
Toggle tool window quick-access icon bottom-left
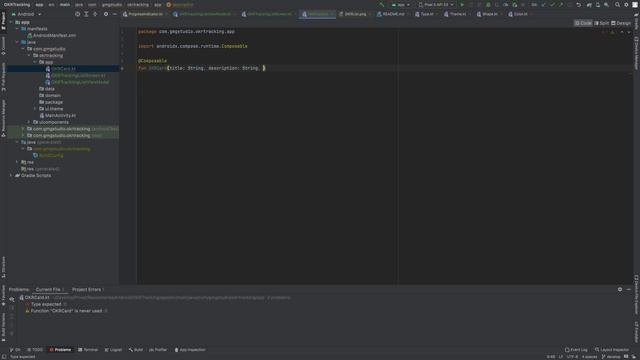[4, 356]
